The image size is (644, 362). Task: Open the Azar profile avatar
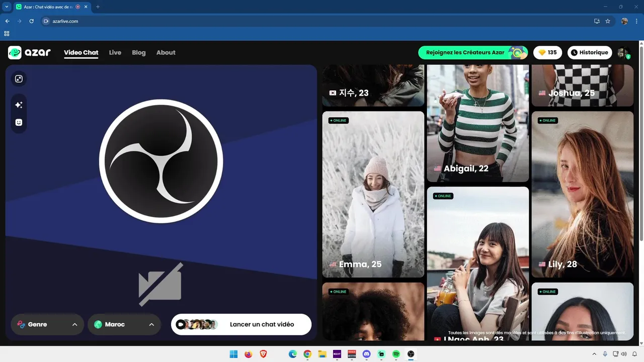pos(623,53)
